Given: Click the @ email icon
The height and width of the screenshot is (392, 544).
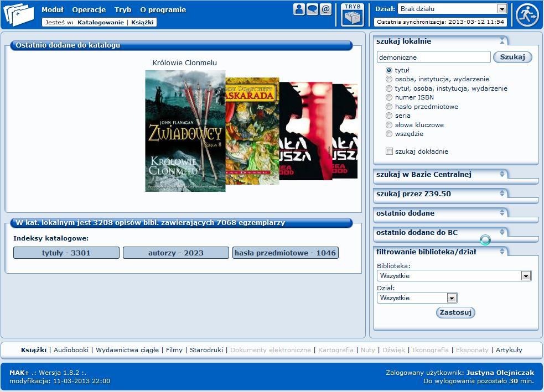Looking at the screenshot, I should 325,9.
